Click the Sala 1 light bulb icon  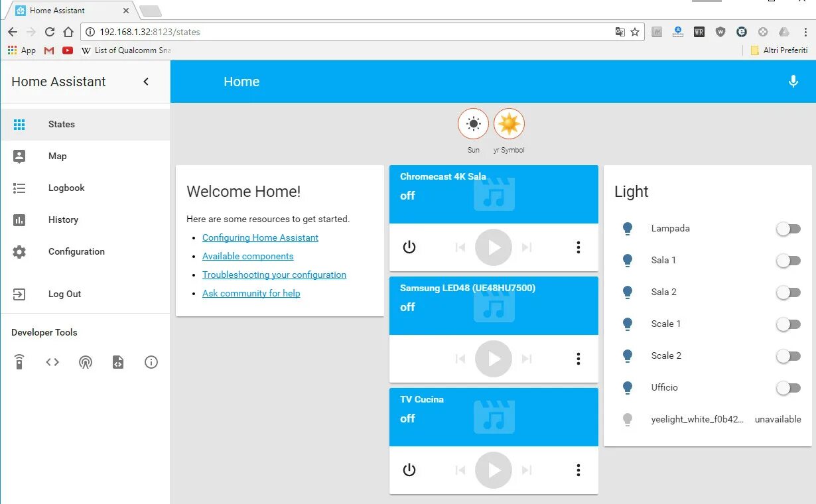(x=628, y=261)
